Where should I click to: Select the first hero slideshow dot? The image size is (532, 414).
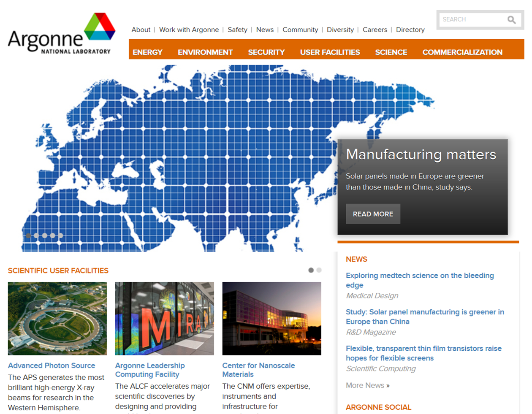tap(28, 235)
